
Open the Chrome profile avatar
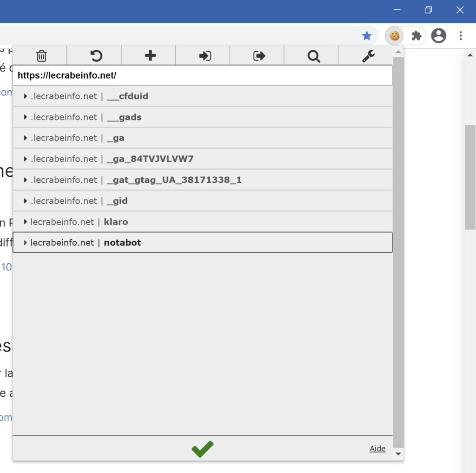[x=438, y=36]
